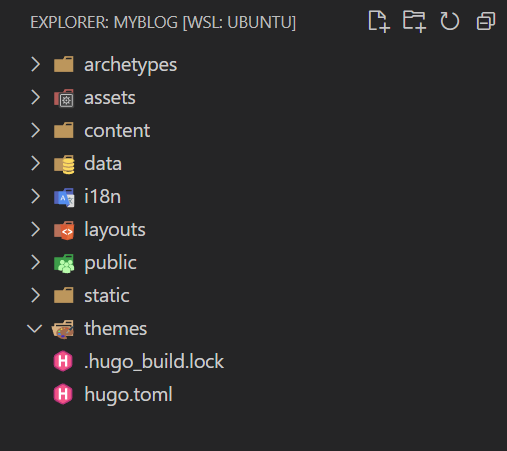Click the static folder icon

coord(64,295)
